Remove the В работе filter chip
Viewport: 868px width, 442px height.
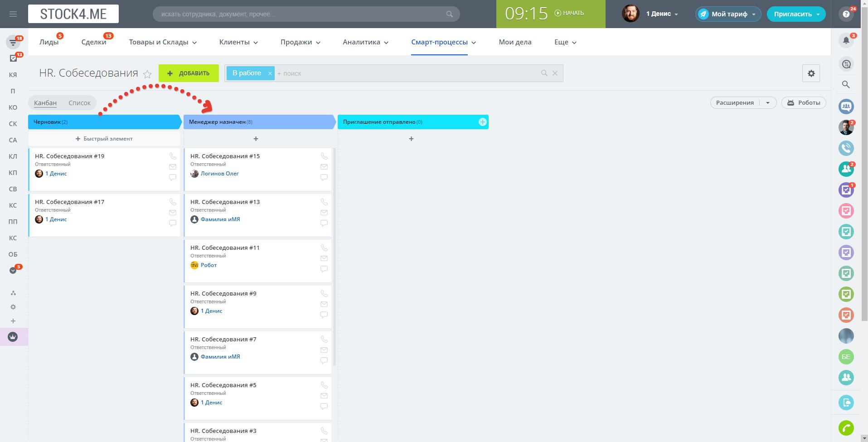(270, 73)
